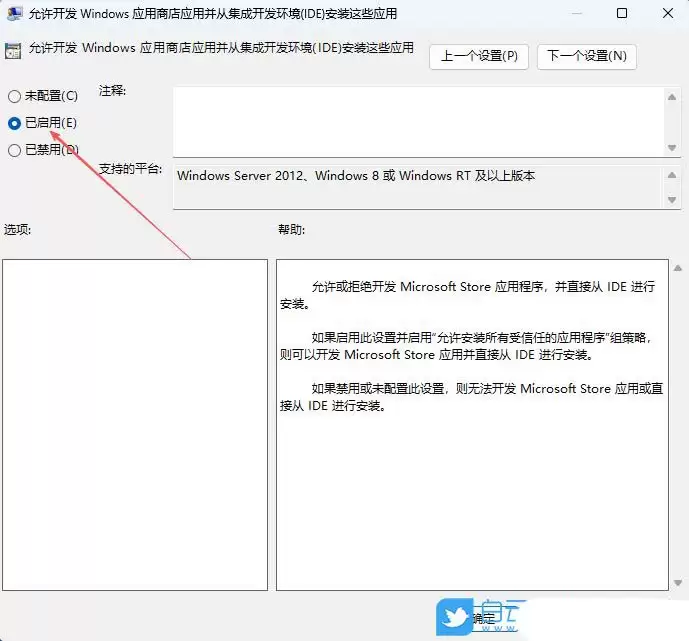The image size is (689, 641).
Task: Click down arrow of 支持的平台 scrollbar
Action: click(671, 199)
